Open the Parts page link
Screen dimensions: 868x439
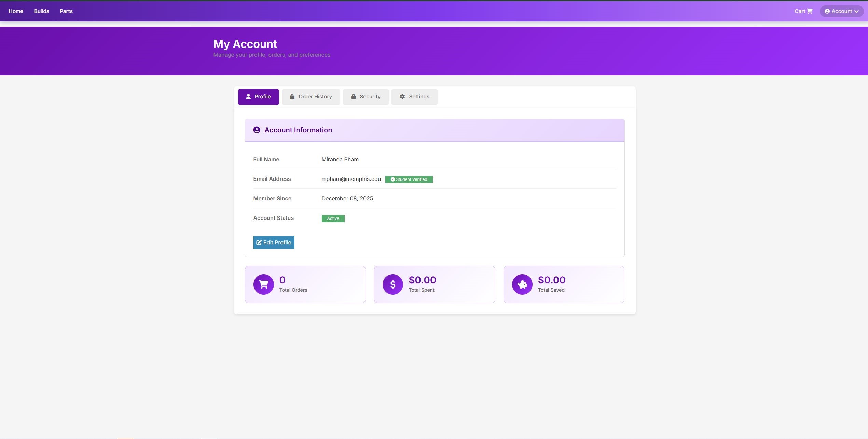click(x=66, y=11)
